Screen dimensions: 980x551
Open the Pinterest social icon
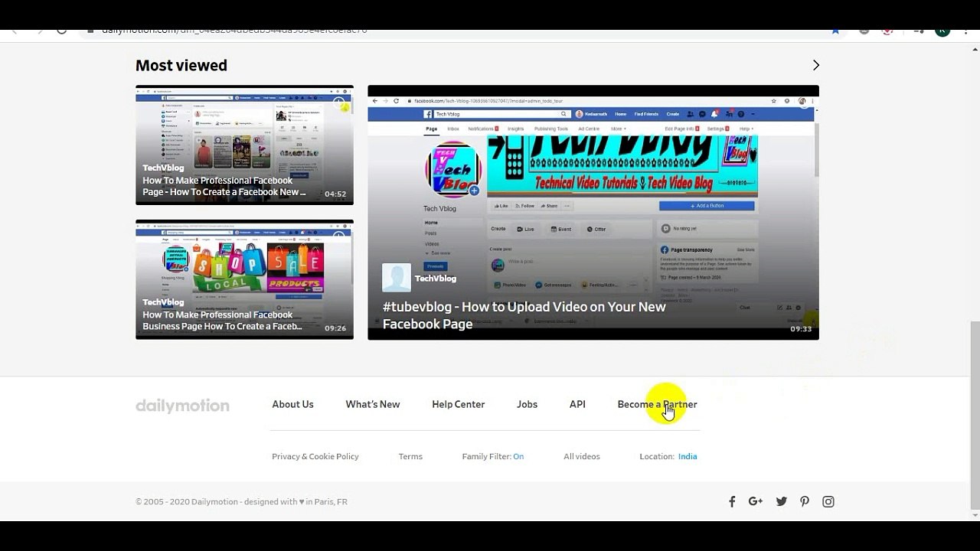(805, 502)
